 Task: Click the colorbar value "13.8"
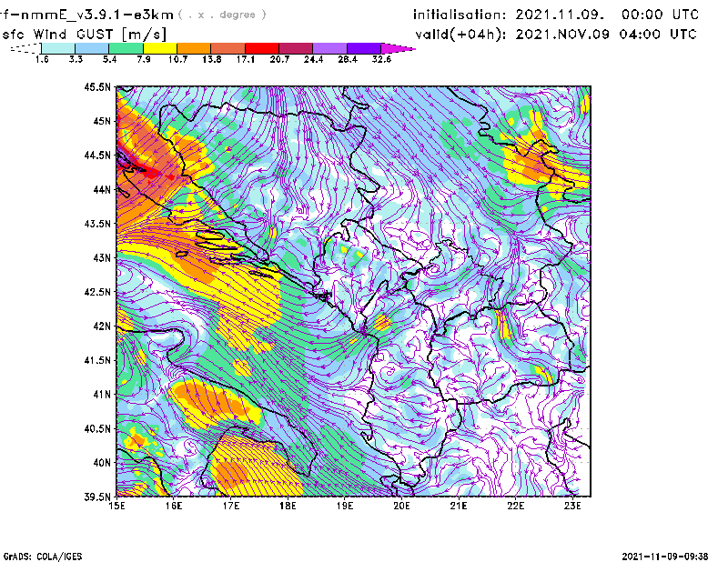coord(212,59)
